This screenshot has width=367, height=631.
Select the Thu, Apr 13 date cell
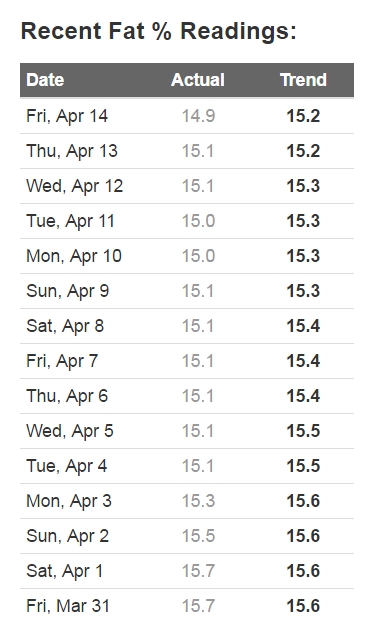click(72, 151)
